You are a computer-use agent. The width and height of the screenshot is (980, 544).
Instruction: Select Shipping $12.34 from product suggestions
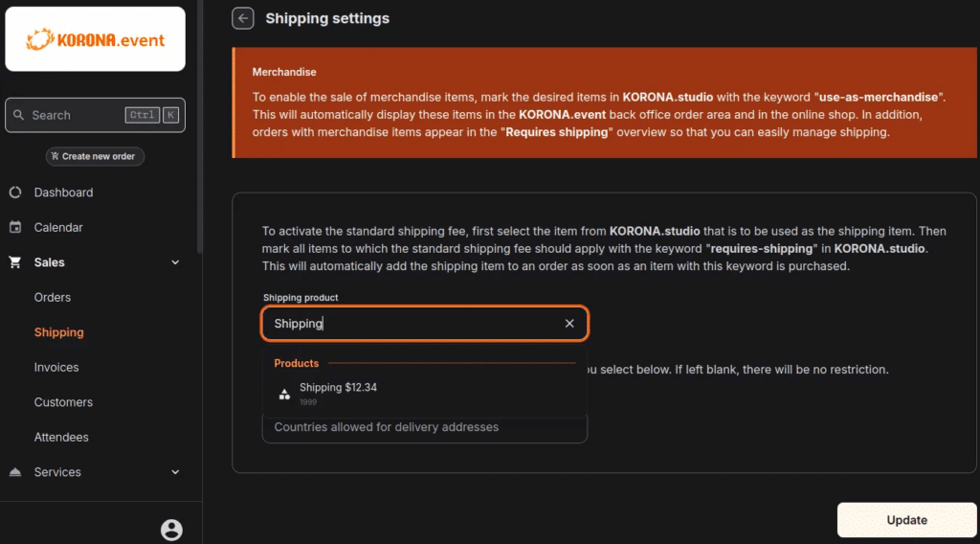tap(338, 388)
